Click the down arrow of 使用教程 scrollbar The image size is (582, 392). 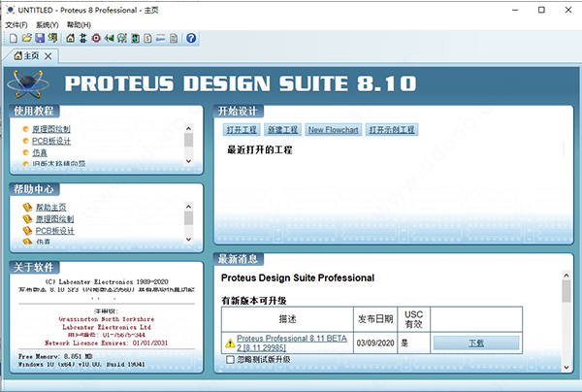tap(188, 161)
